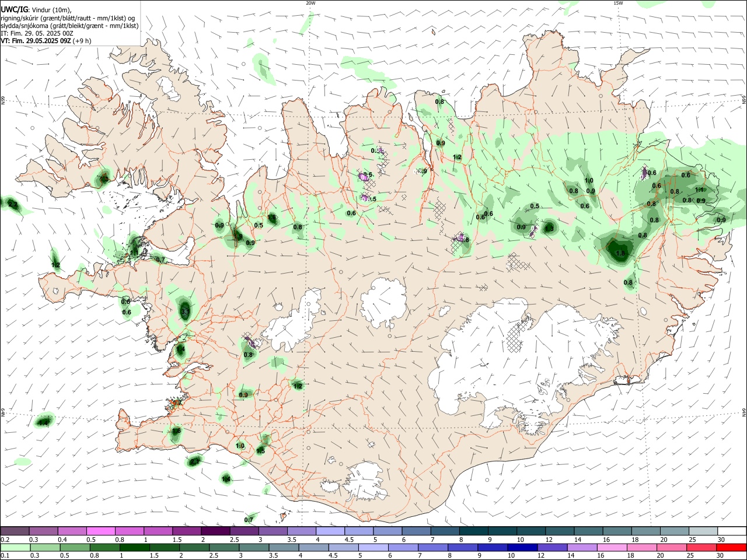This screenshot has width=747, height=560.
Task: Click the dark blue rain swatch between 10 and 12
Action: (x=522, y=547)
